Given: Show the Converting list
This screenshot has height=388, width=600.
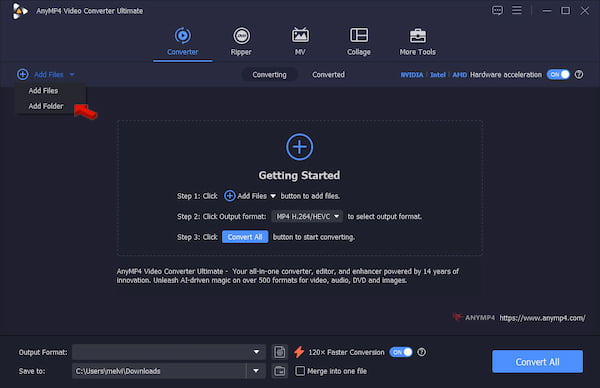Looking at the screenshot, I should [x=269, y=75].
